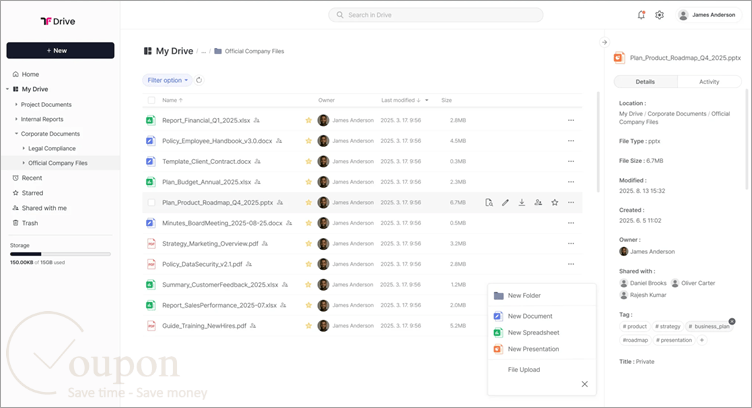752x408 pixels.
Task: Unstar Strategy_Marketing_Overview.pdf
Action: [x=308, y=244]
